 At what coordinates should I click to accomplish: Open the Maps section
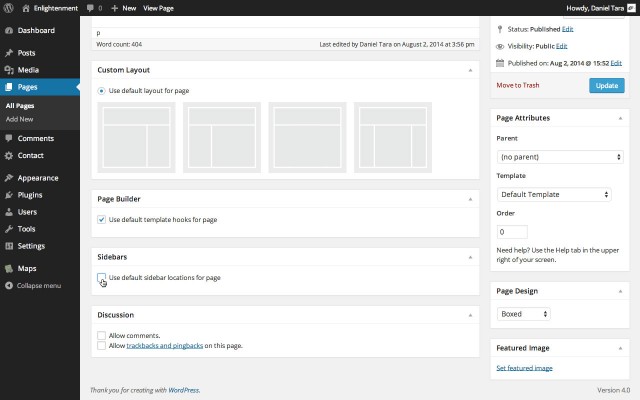pyautogui.click(x=27, y=269)
